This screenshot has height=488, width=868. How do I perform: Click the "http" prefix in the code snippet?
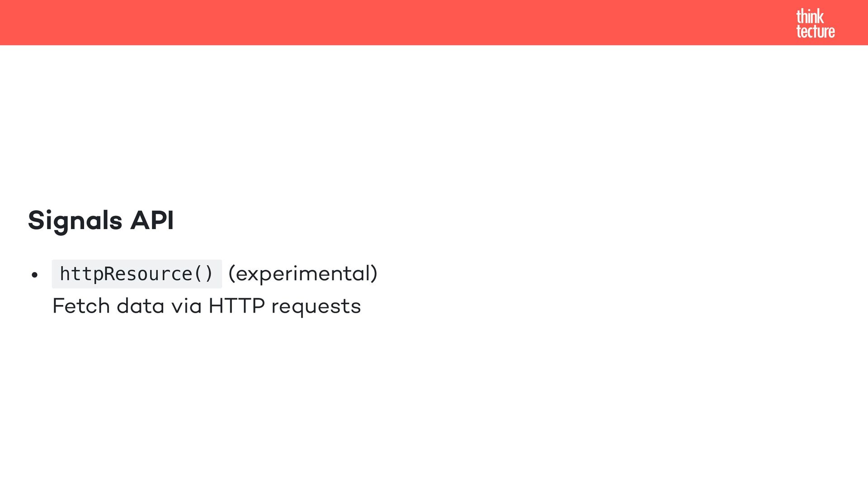pos(82,274)
